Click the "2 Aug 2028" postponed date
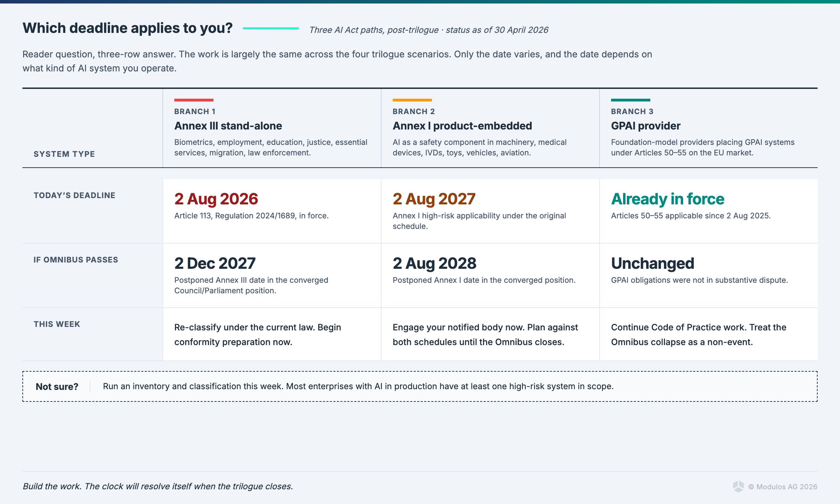This screenshot has width=840, height=504. click(x=434, y=264)
